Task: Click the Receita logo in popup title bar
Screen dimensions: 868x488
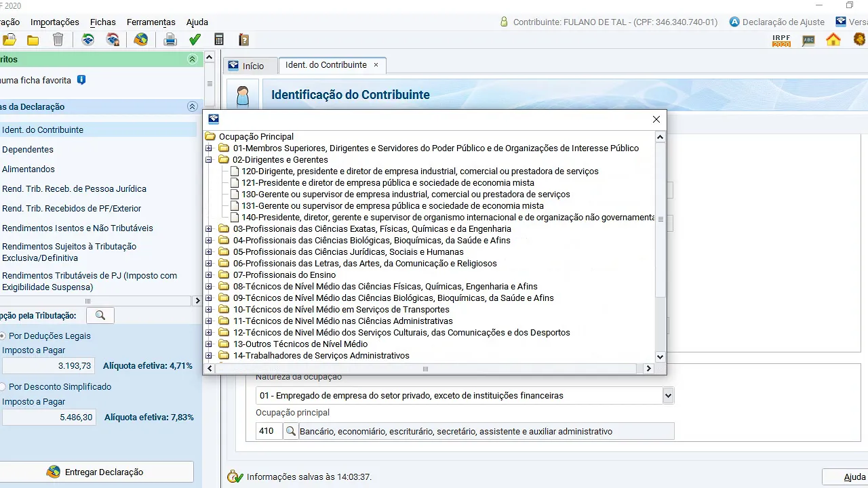Action: (x=214, y=119)
